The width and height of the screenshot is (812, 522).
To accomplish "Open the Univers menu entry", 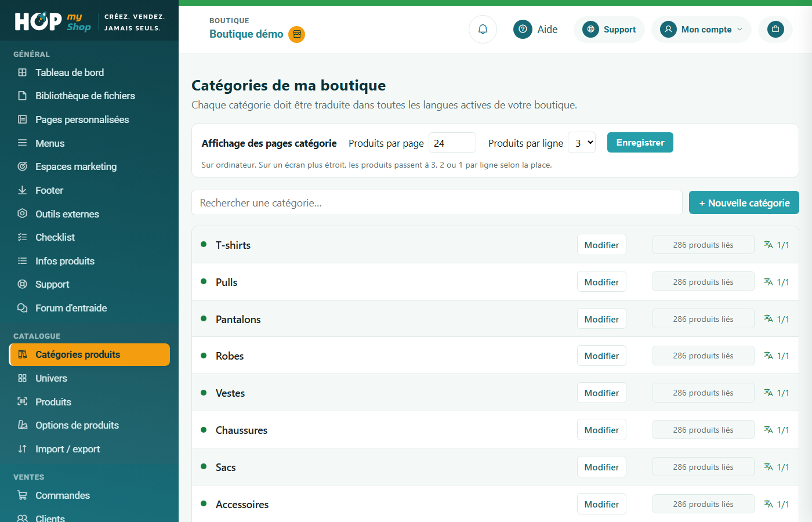I will [x=89, y=378].
